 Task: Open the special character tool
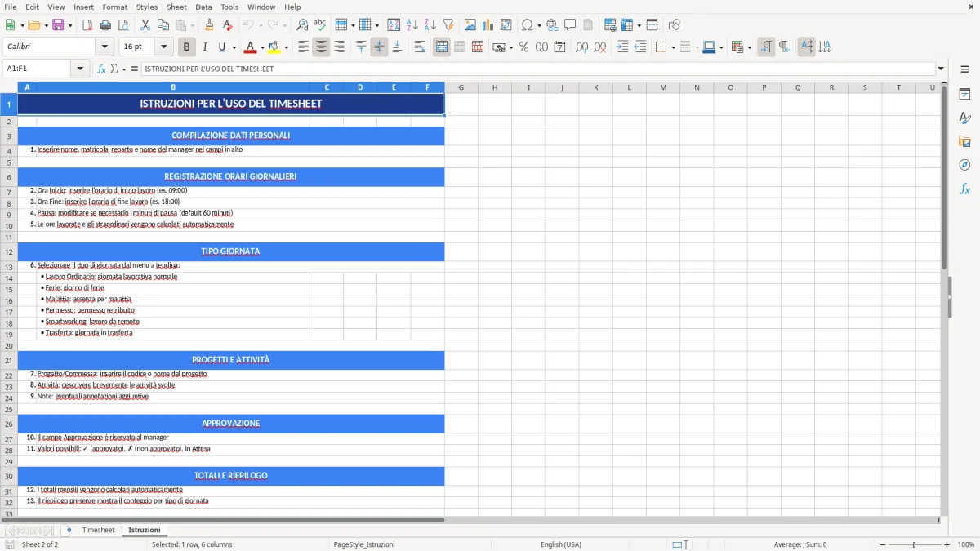coord(525,25)
